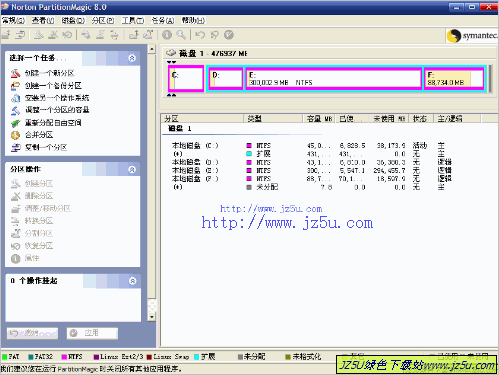Select the D: partition block in disk map
The image size is (499, 375).
click(x=226, y=79)
